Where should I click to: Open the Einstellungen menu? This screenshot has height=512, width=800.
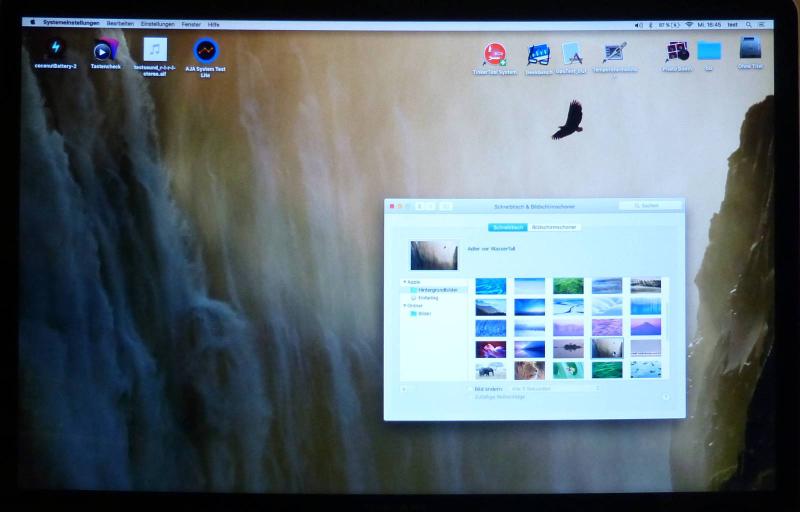[x=158, y=24]
